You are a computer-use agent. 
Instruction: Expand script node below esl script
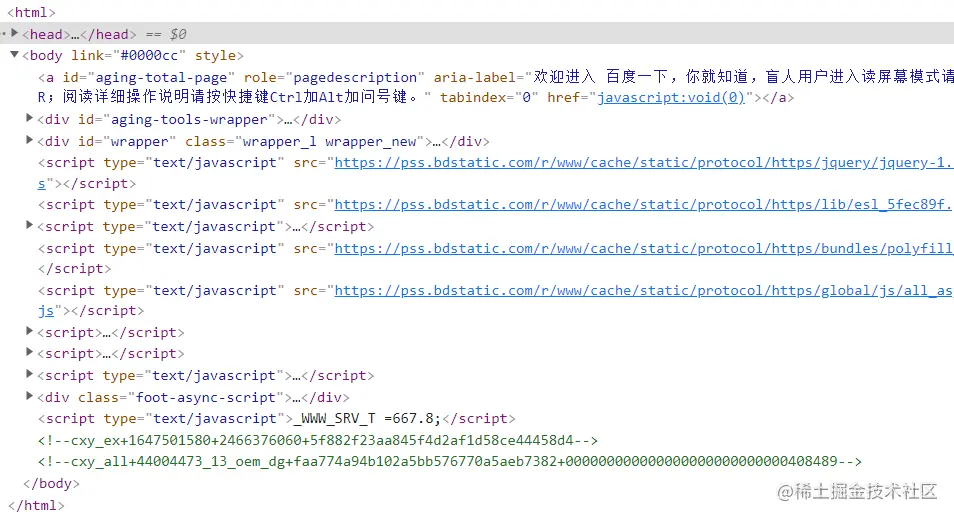(29, 225)
